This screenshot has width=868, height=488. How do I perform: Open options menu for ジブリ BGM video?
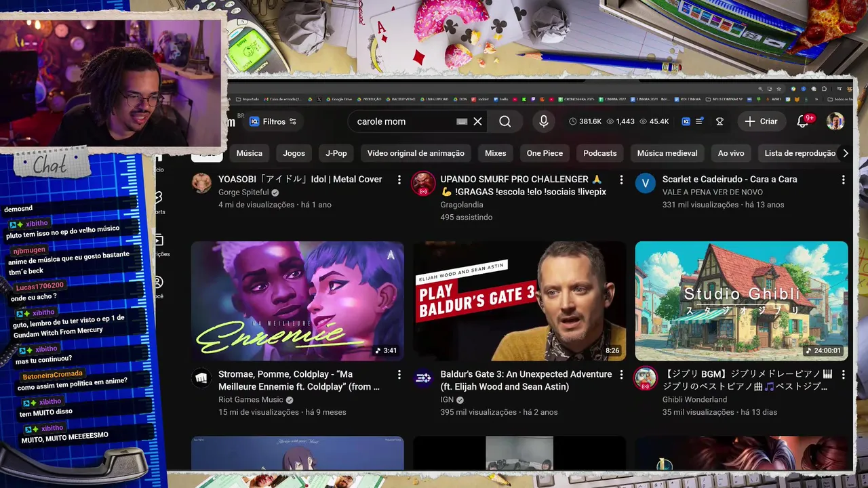[x=843, y=374]
